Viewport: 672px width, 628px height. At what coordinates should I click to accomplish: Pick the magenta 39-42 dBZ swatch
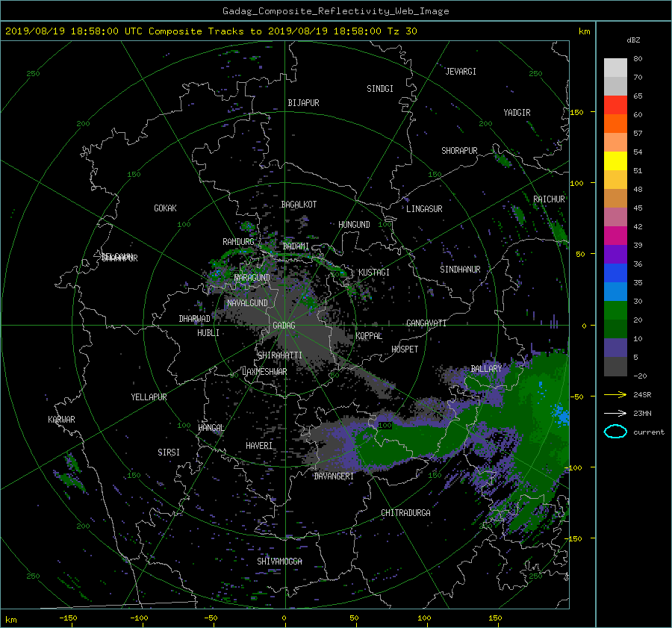point(615,235)
